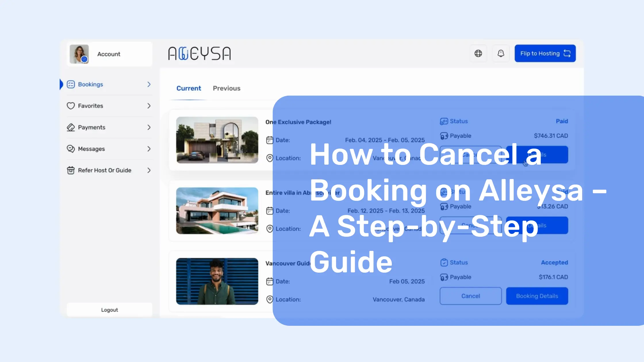Image resolution: width=644 pixels, height=362 pixels.
Task: Click the calendar icon of Vancouver Guide booking
Action: (x=270, y=282)
